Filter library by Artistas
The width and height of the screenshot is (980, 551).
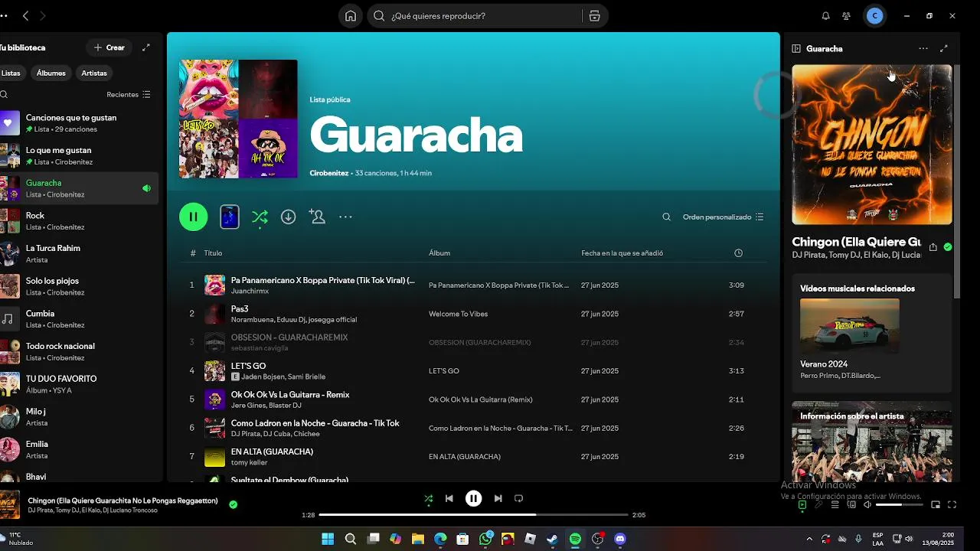[94, 73]
